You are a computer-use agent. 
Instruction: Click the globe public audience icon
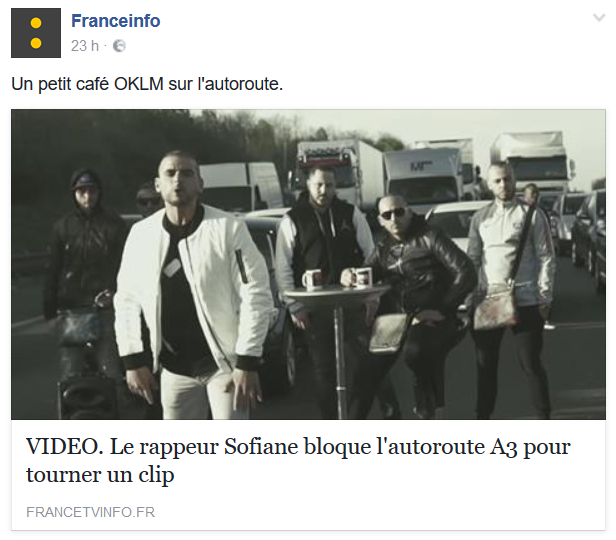point(119,46)
